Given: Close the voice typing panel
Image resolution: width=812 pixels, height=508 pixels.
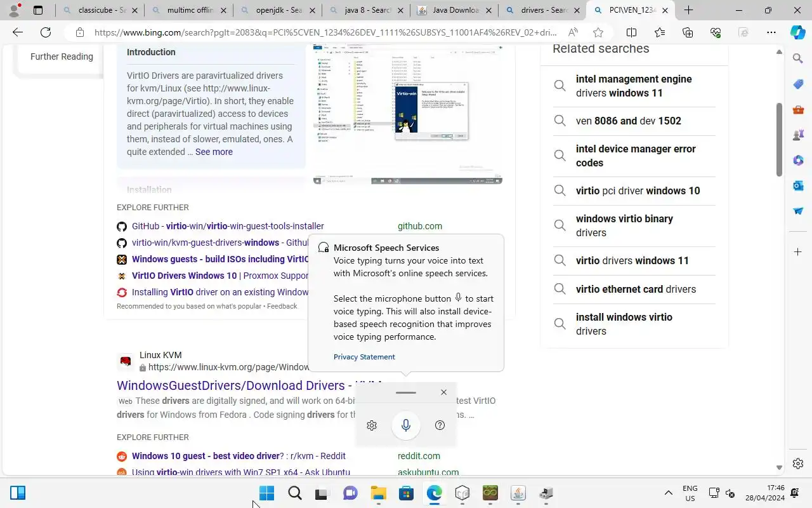Looking at the screenshot, I should point(443,392).
